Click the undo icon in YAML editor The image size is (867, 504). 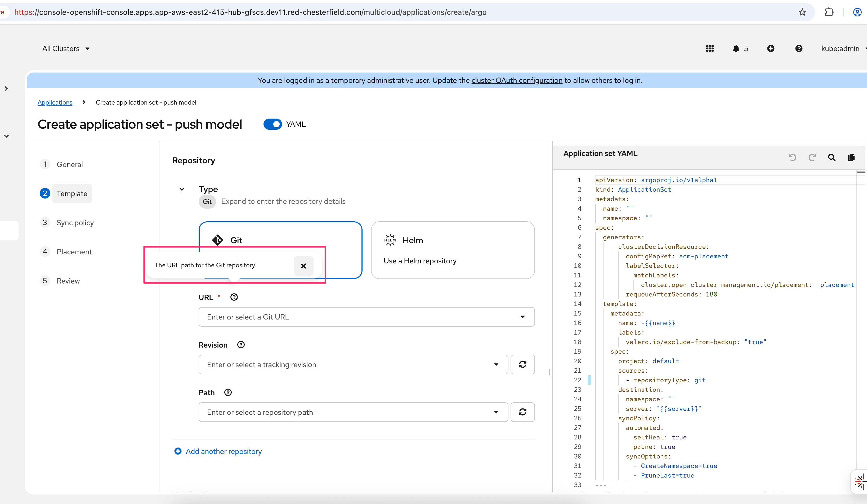(x=792, y=157)
